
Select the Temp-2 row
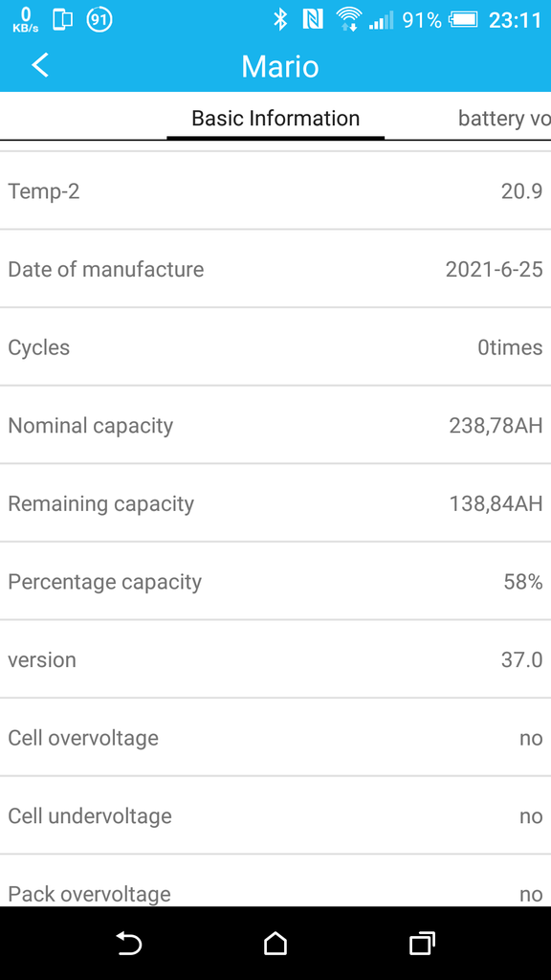[275, 191]
